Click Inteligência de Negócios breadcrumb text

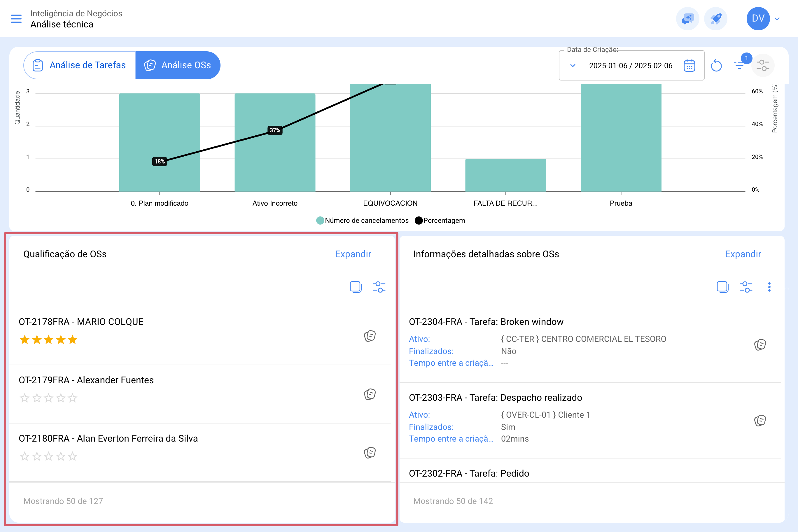pos(76,13)
